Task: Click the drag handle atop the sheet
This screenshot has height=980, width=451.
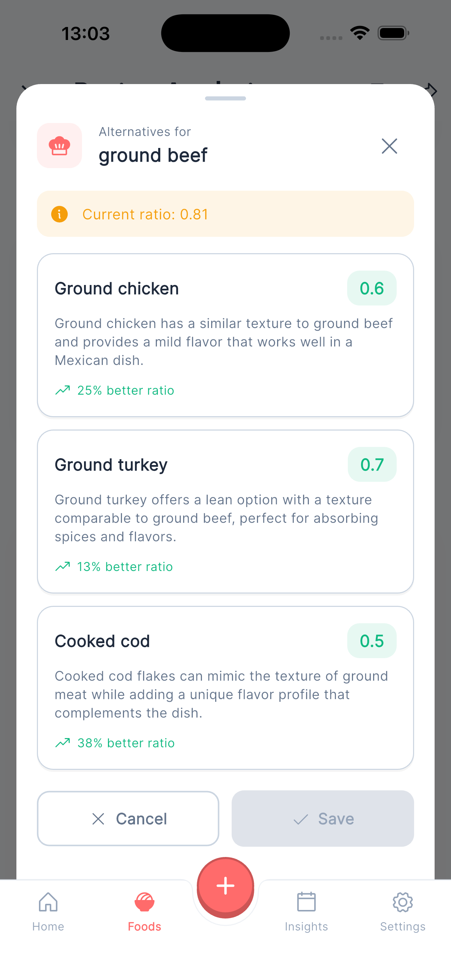Action: tap(225, 98)
